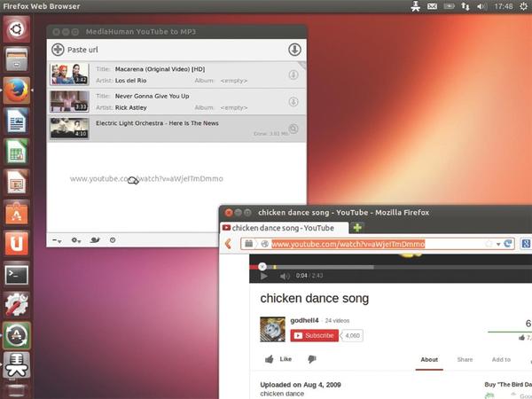Click the reload button in Firefox address bar
The width and height of the screenshot is (532, 399).
coord(508,244)
